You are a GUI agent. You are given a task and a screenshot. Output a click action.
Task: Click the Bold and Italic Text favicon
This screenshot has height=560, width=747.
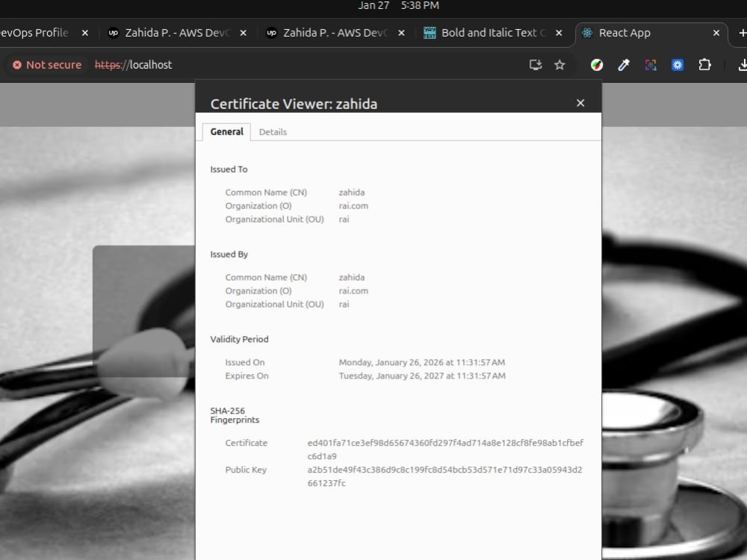pyautogui.click(x=430, y=33)
